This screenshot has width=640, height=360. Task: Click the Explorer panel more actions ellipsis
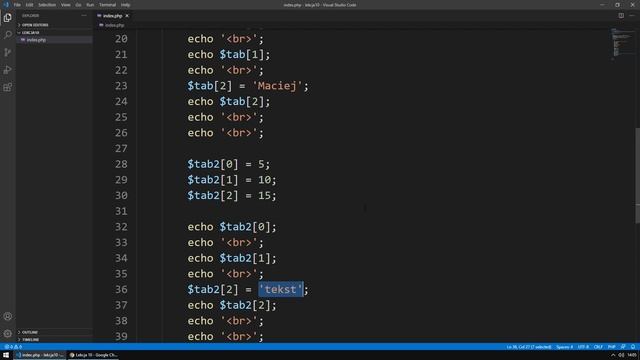point(84,16)
